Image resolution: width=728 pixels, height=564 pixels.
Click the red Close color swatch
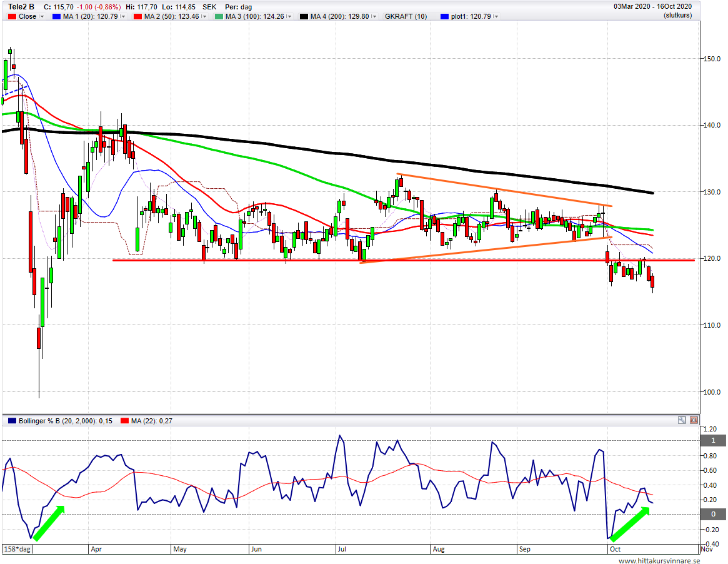coord(12,17)
